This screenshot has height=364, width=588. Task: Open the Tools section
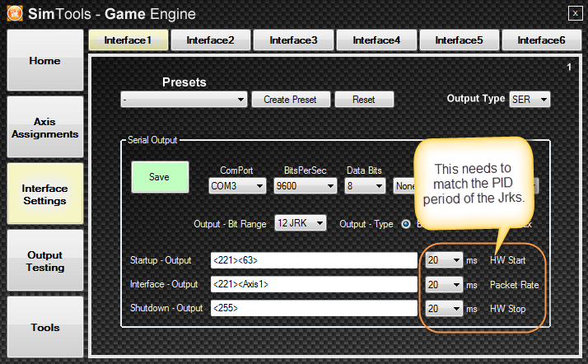click(x=44, y=327)
